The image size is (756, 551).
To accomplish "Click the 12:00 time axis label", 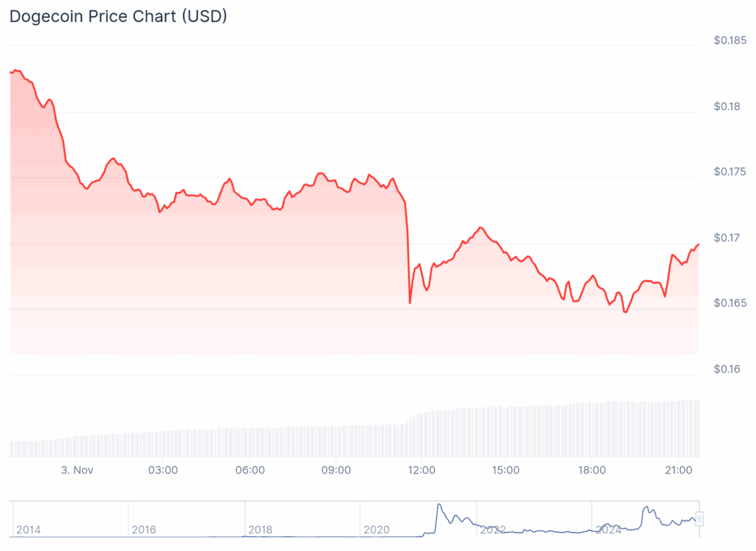I will [x=421, y=470].
